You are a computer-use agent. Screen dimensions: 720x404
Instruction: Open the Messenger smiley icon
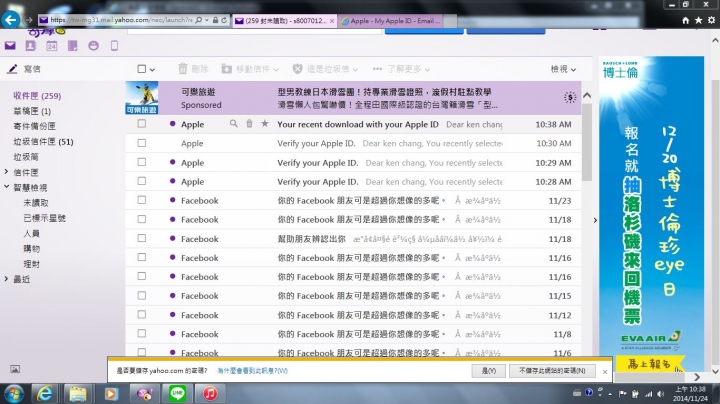coord(93,45)
